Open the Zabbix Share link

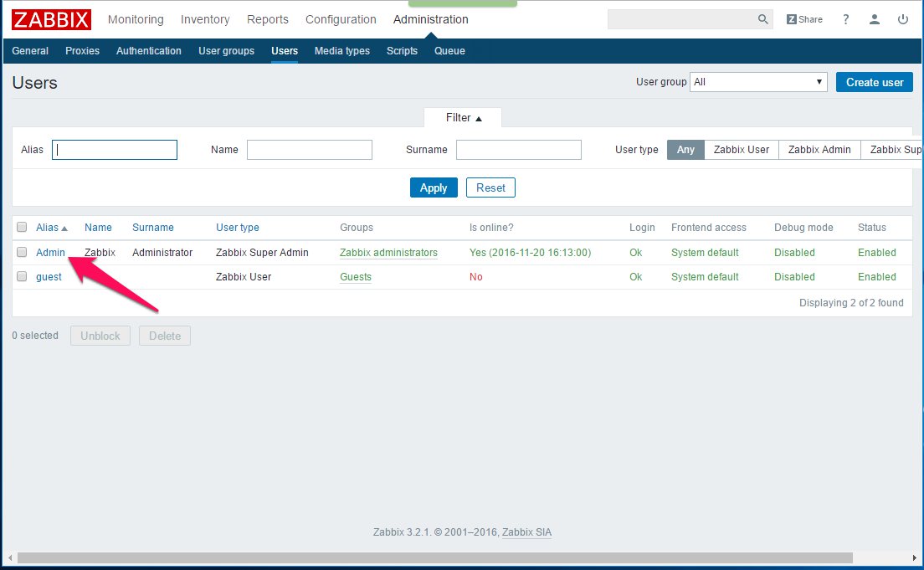click(x=804, y=19)
